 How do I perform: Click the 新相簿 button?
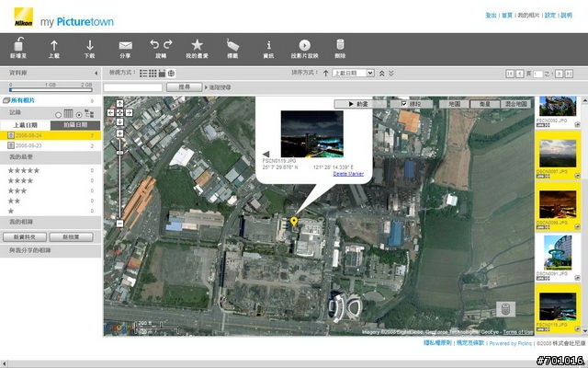(72, 237)
